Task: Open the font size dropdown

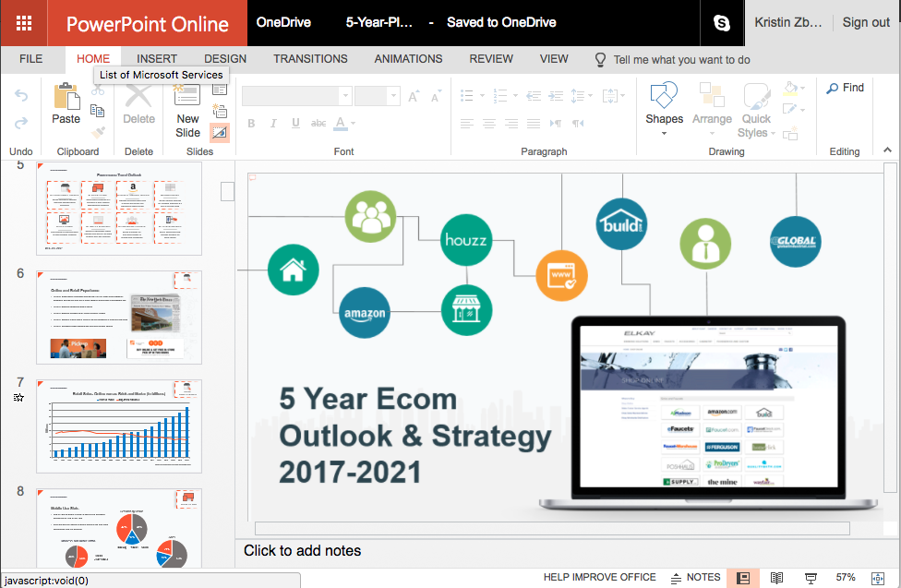Action: 393,96
